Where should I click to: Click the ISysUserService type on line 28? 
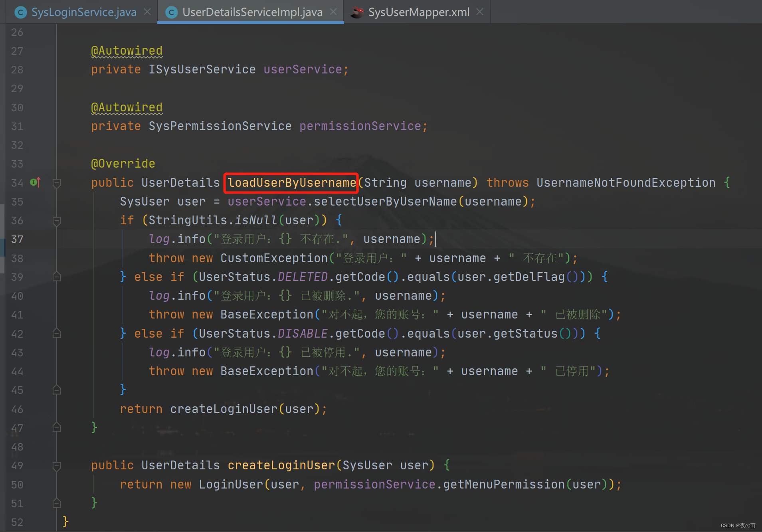tap(202, 69)
